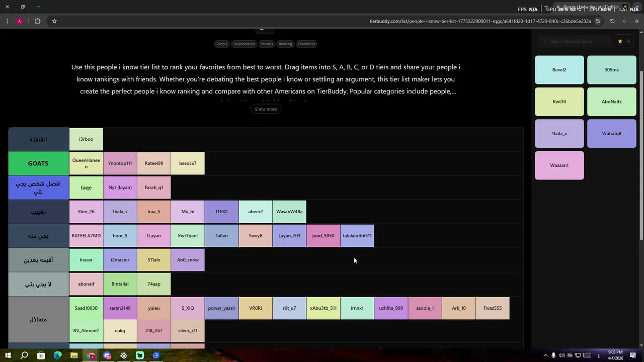Select unranked item AboNaifz
The height and width of the screenshot is (362, 644).
[x=612, y=102]
